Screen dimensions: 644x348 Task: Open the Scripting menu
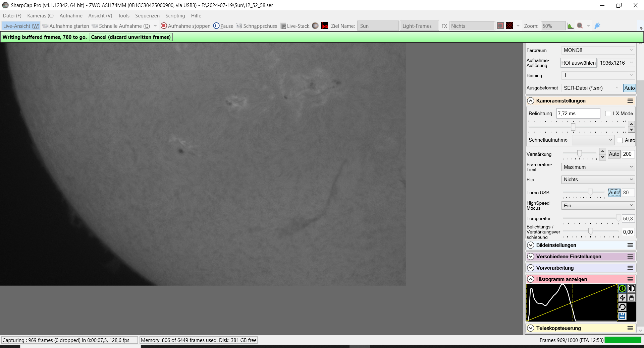175,16
